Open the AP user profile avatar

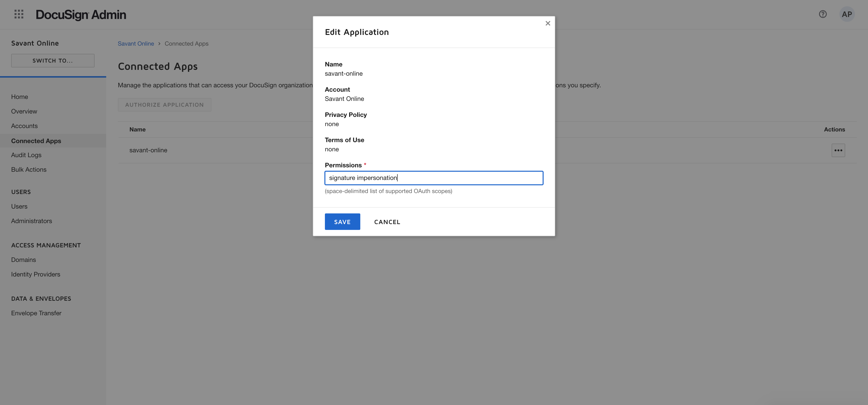(847, 14)
